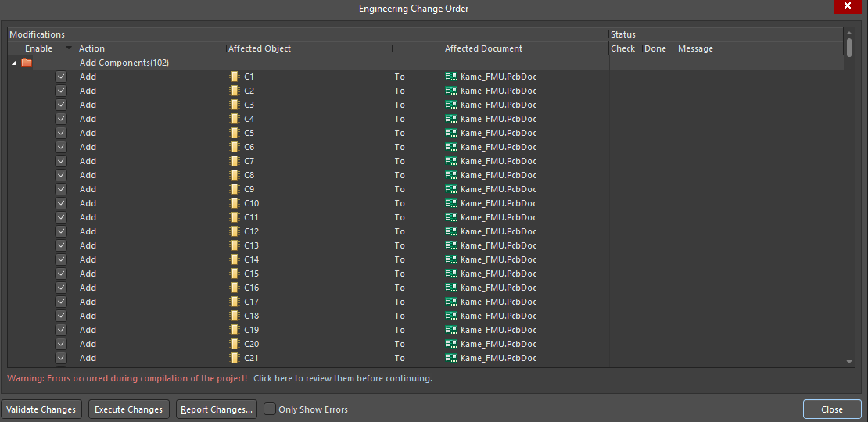This screenshot has height=422, width=868.
Task: Click the Message column header
Action: click(759, 48)
